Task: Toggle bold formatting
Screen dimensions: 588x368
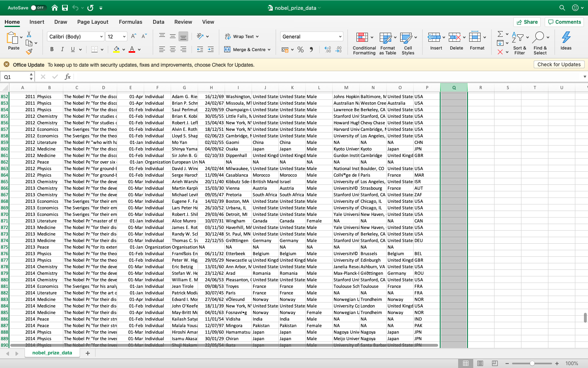Action: pos(51,49)
